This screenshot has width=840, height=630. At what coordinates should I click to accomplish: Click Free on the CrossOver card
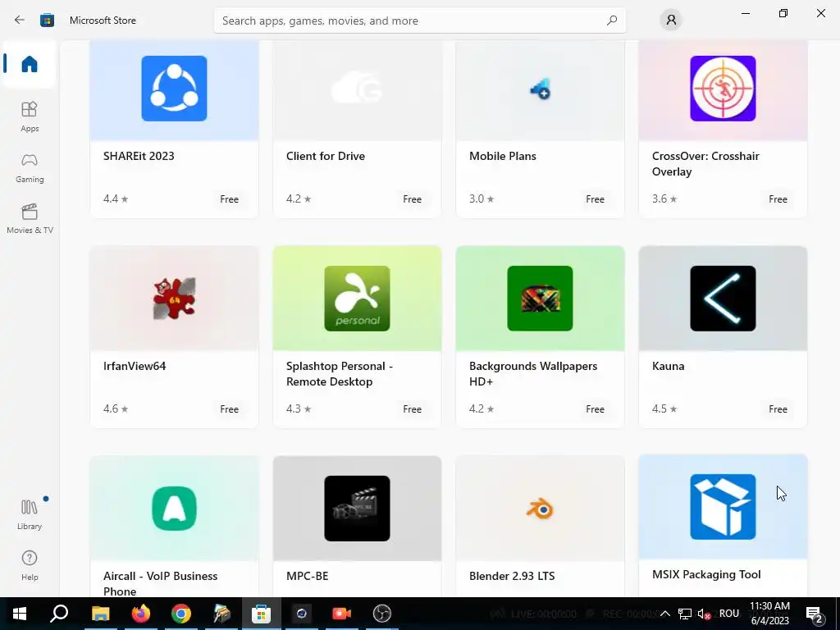[778, 199]
